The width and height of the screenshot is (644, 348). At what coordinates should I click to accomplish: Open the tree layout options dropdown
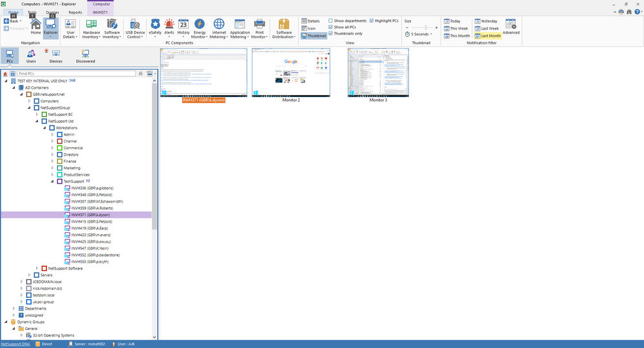coord(151,73)
